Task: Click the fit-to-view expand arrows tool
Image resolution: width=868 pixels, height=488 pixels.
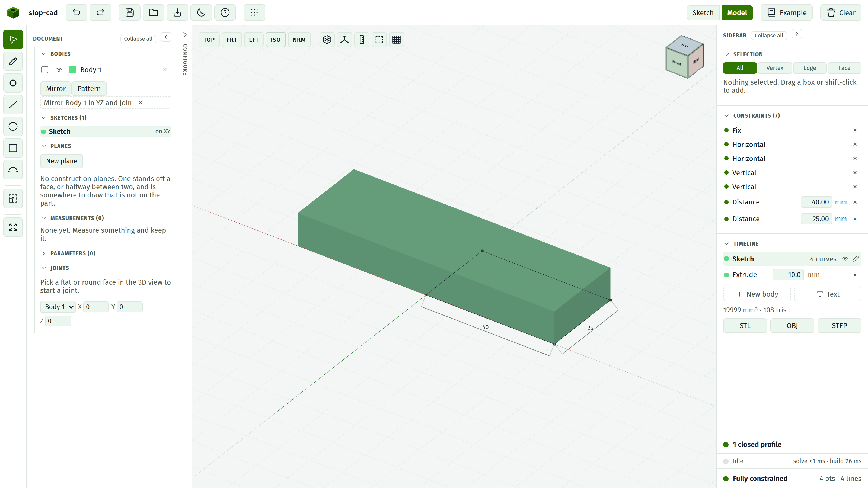Action: tap(13, 227)
